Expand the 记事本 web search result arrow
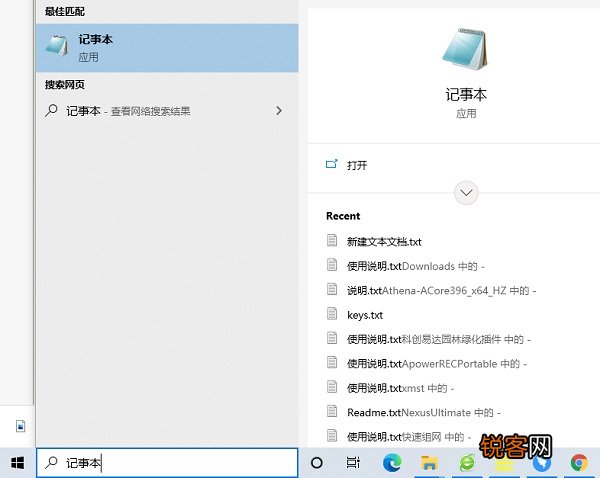Image resolution: width=600 pixels, height=478 pixels. point(279,111)
